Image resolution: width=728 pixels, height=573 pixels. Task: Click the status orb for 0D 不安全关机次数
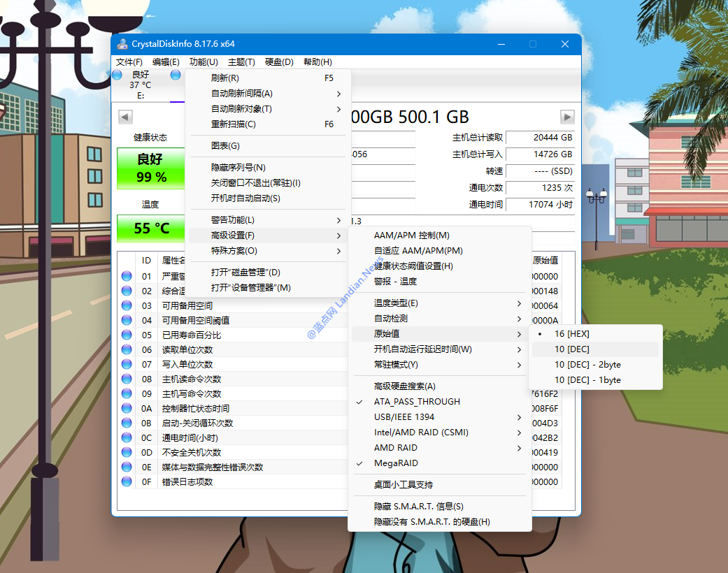point(127,452)
